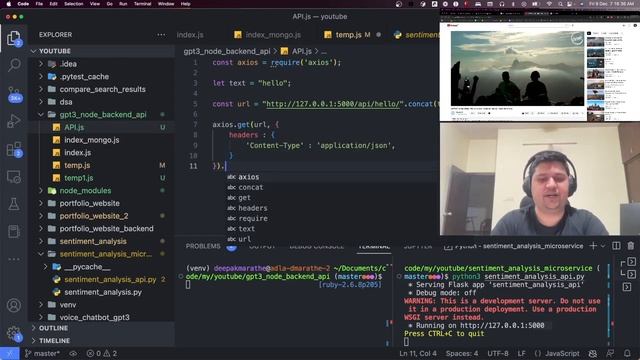Screen dimensions: 640x360
Task: Expand the .idea folder
Action: (41, 64)
